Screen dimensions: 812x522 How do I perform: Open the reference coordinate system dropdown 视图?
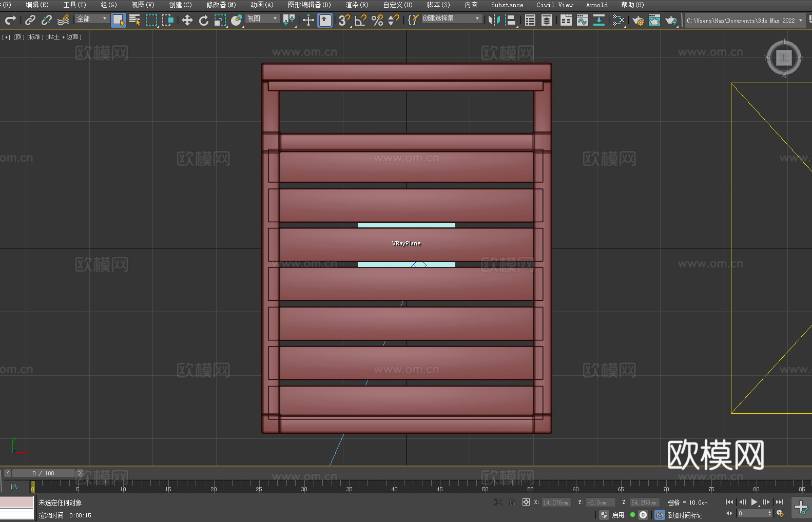click(263, 18)
